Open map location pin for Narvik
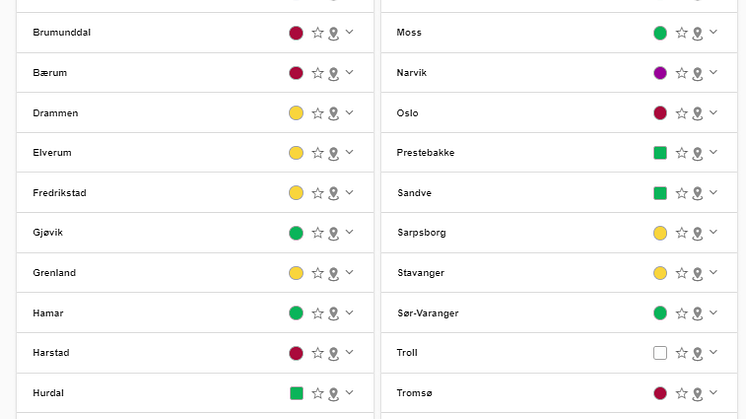The image size is (746, 419). [697, 74]
